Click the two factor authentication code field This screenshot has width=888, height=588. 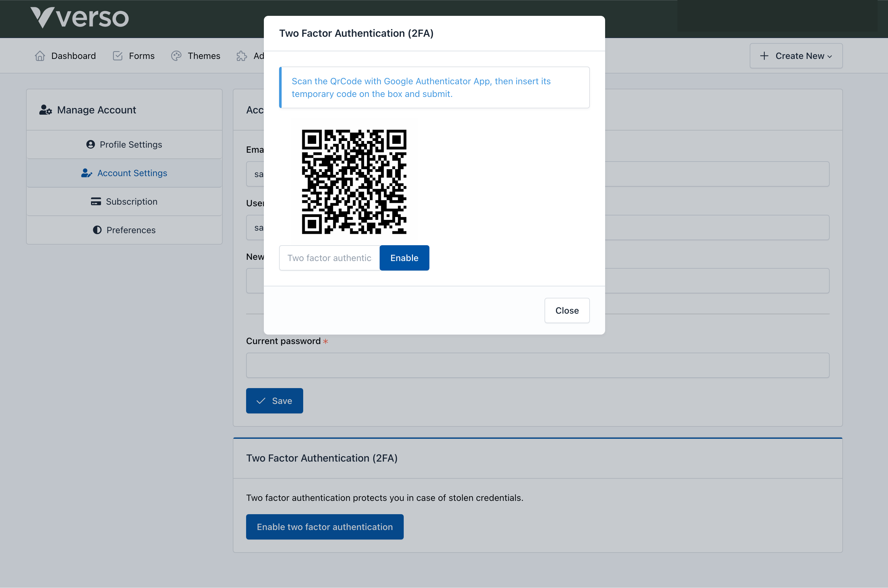click(329, 258)
